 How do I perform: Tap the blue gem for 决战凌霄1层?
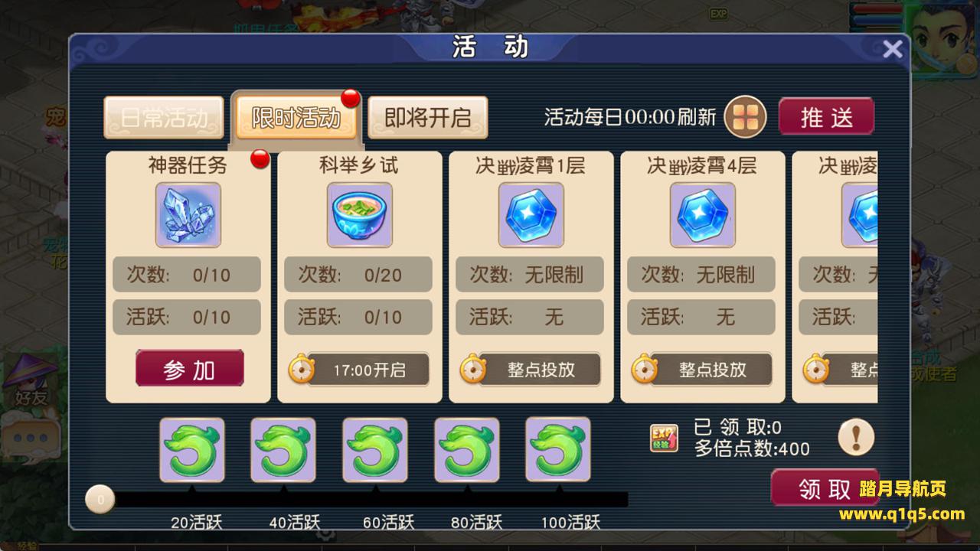click(x=531, y=215)
